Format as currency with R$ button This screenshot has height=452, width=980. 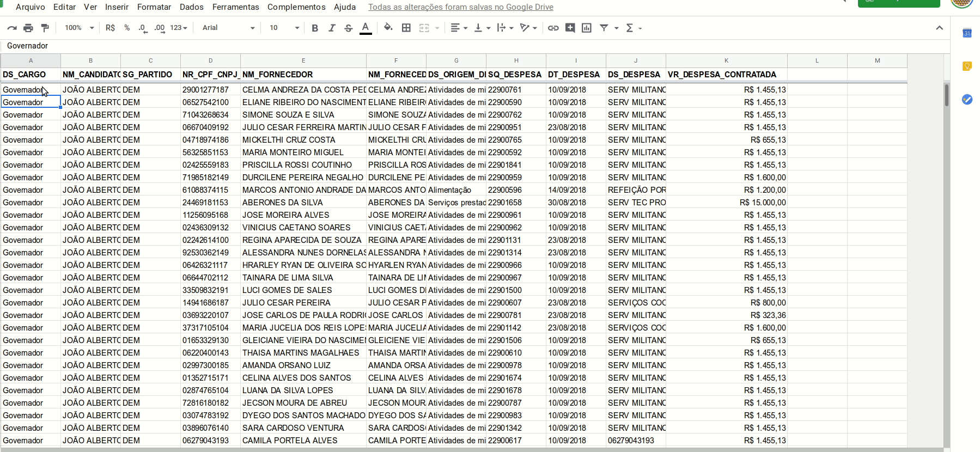pos(110,28)
